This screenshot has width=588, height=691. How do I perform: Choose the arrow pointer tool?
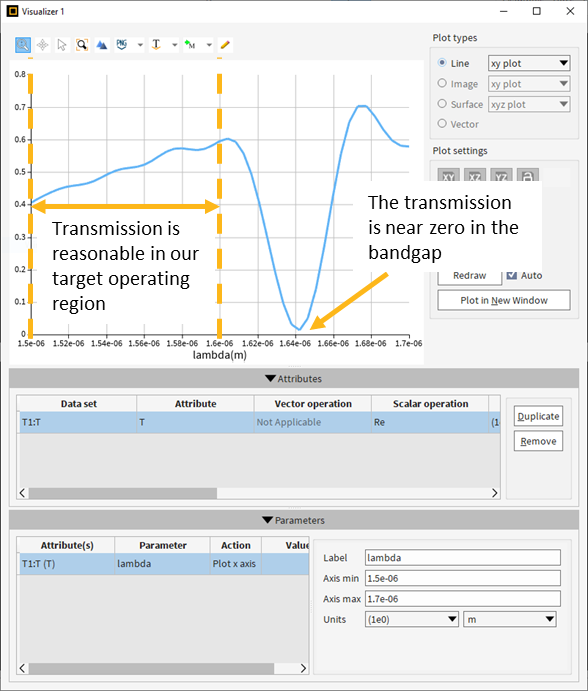(x=62, y=45)
